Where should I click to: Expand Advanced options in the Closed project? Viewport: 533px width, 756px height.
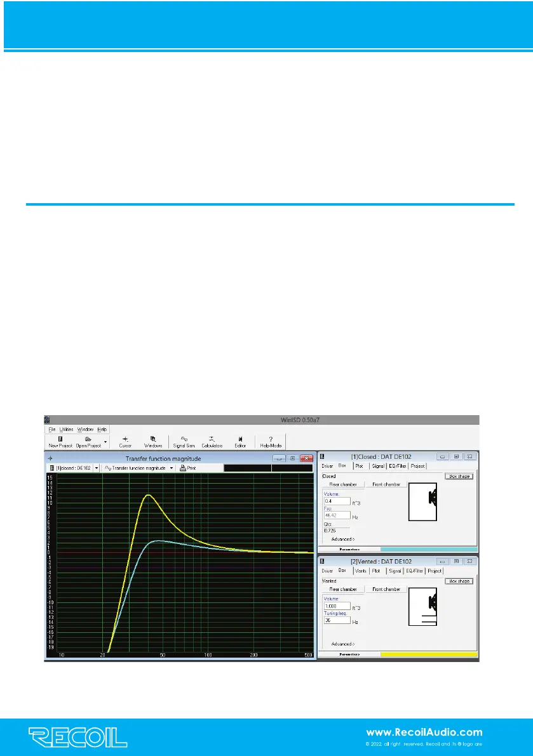coord(343,540)
